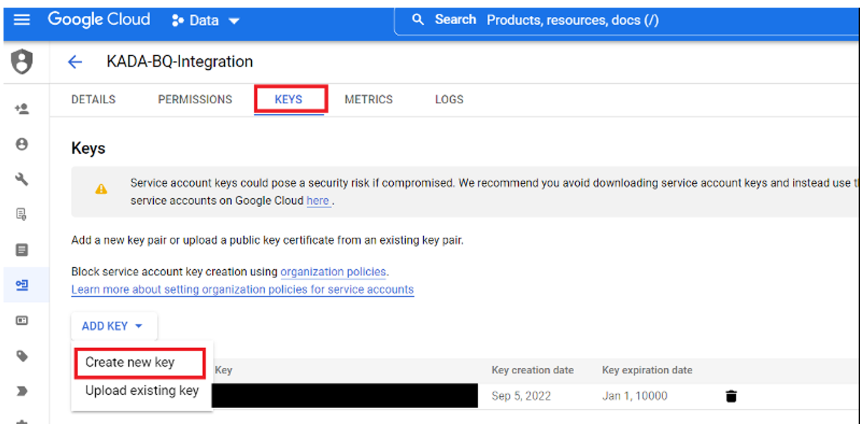Open the hamburger navigation menu
The image size is (868, 424).
tap(22, 20)
